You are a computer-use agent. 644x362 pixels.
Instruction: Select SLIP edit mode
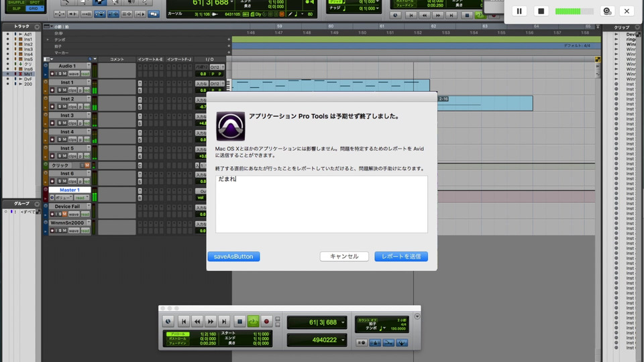point(16,8)
